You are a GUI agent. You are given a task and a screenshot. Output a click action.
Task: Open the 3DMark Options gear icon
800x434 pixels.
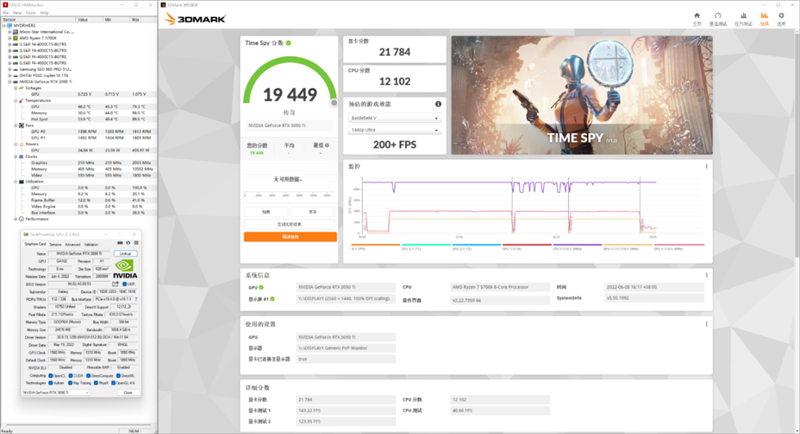(x=781, y=16)
